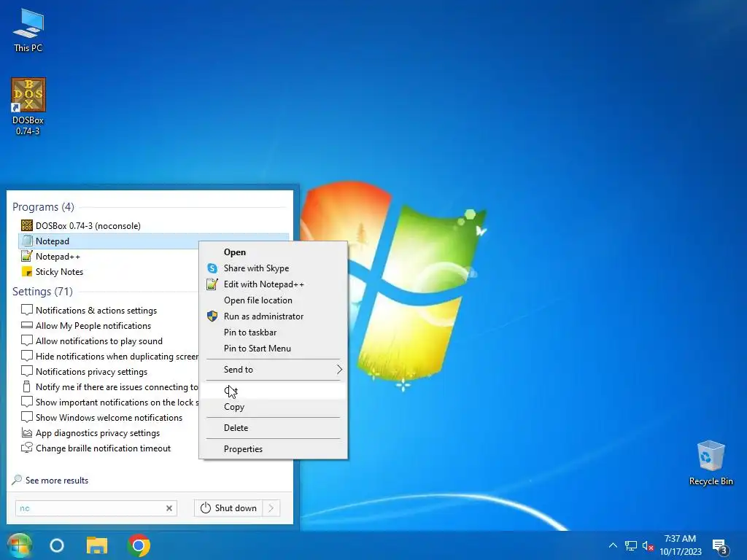Image resolution: width=747 pixels, height=560 pixels.
Task: Open the Recycle Bin on the desktop
Action: pos(711,463)
